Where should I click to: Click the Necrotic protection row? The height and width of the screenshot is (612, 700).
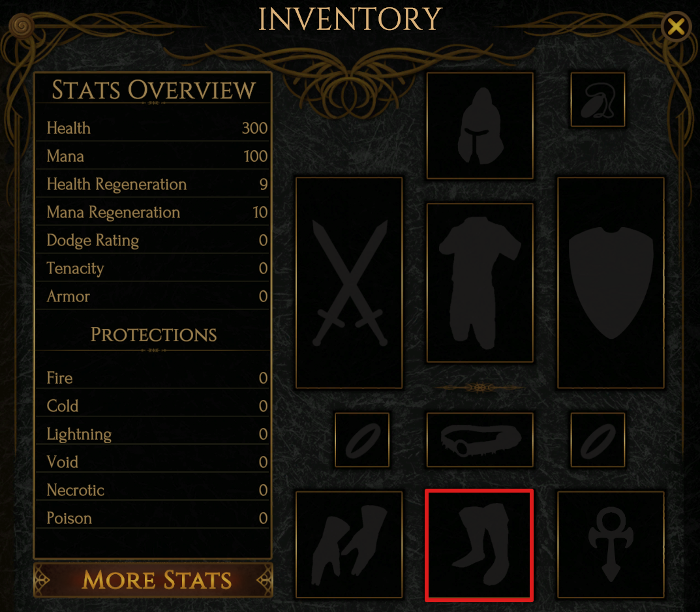(x=153, y=490)
